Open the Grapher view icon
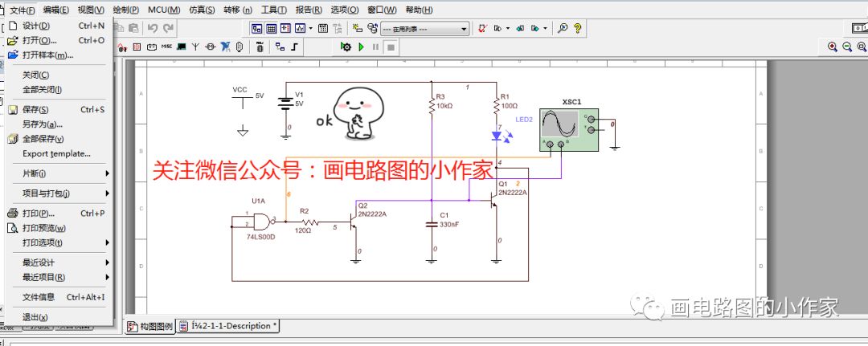The width and height of the screenshot is (868, 346). click(x=300, y=28)
